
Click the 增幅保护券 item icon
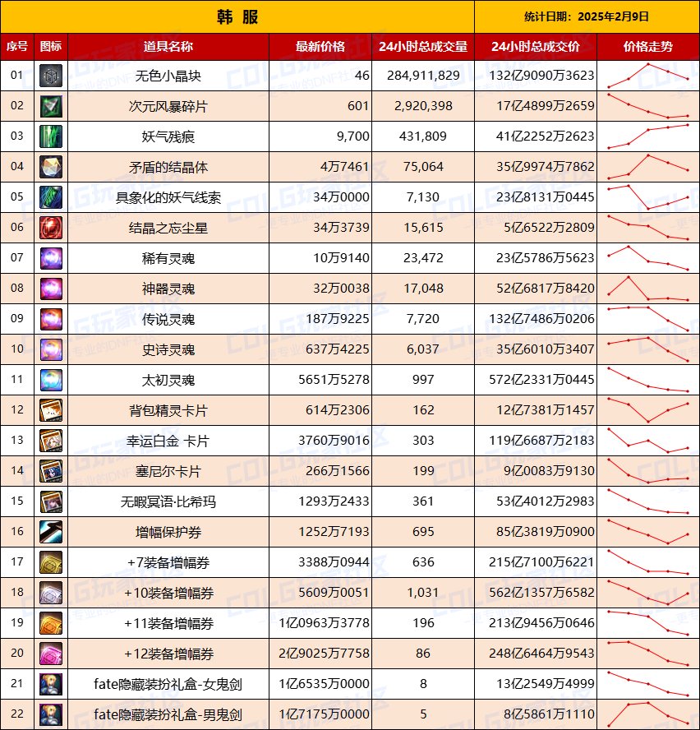click(51, 532)
